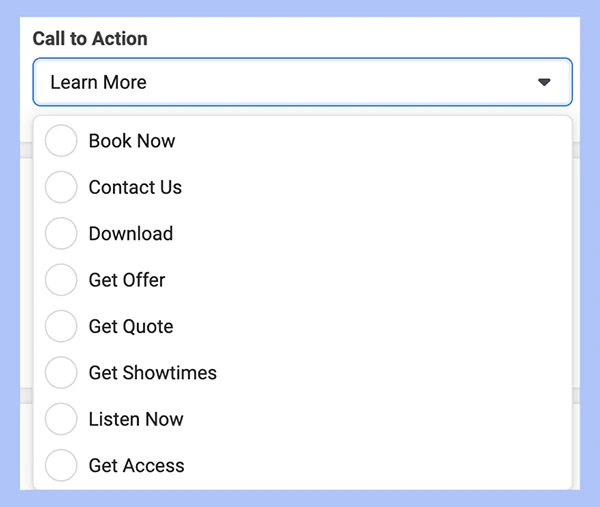
Task: Click the Learn More selected value text
Action: tap(98, 82)
